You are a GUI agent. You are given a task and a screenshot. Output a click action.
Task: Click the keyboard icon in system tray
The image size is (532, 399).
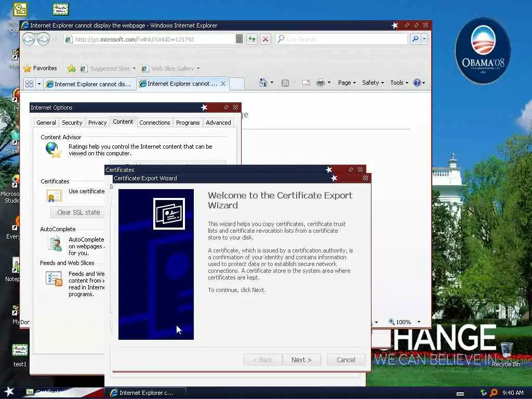(460, 394)
